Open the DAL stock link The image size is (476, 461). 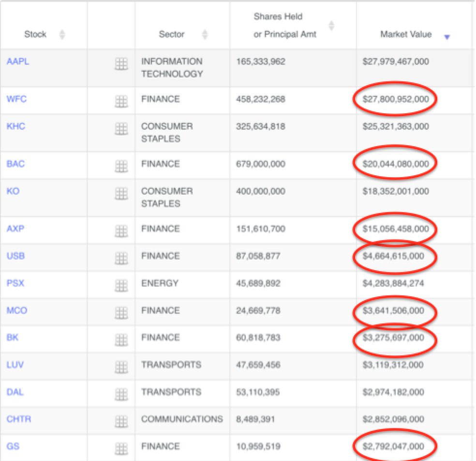tap(15, 392)
